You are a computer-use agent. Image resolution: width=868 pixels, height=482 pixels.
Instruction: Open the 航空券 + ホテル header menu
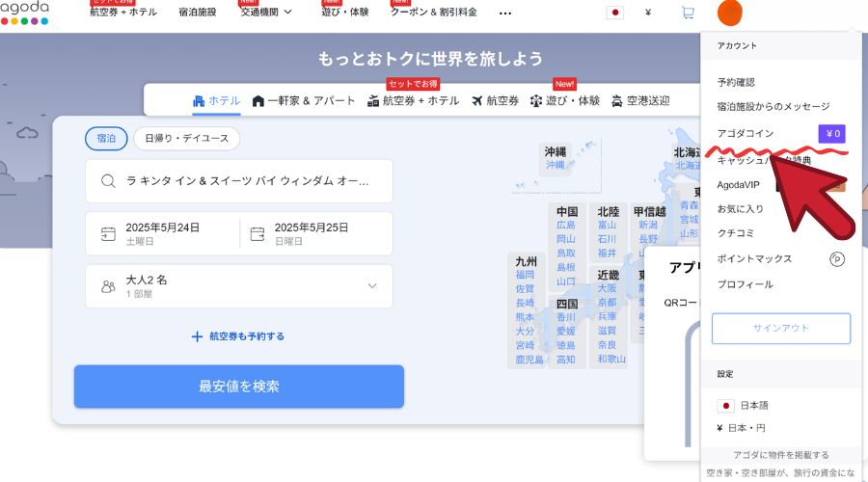click(123, 12)
